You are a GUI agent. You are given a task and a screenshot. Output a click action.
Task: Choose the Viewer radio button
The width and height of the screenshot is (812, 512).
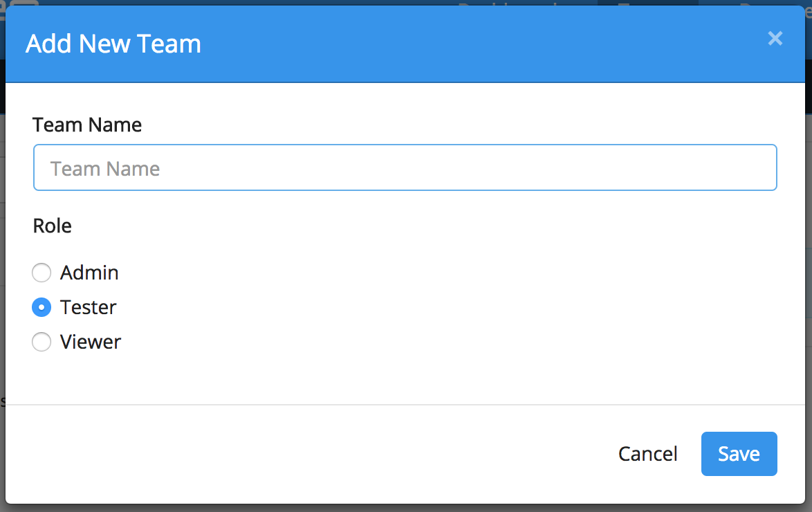point(41,342)
